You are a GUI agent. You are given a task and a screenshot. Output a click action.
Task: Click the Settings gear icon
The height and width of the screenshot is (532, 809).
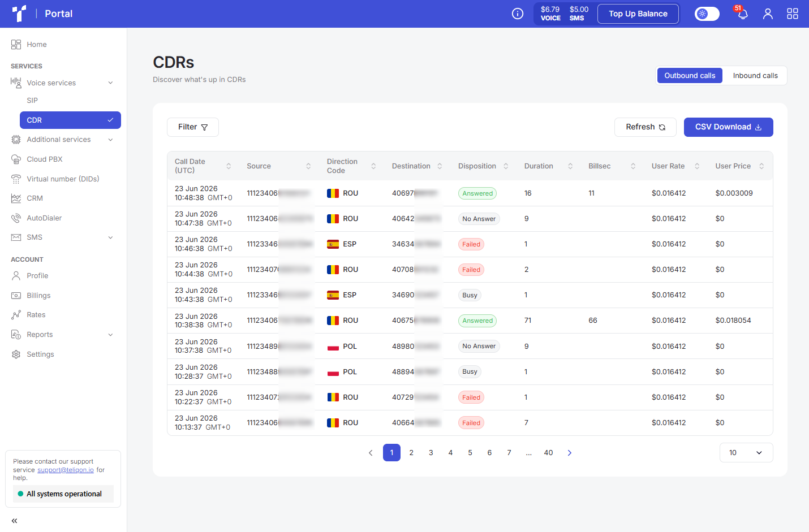tap(16, 354)
